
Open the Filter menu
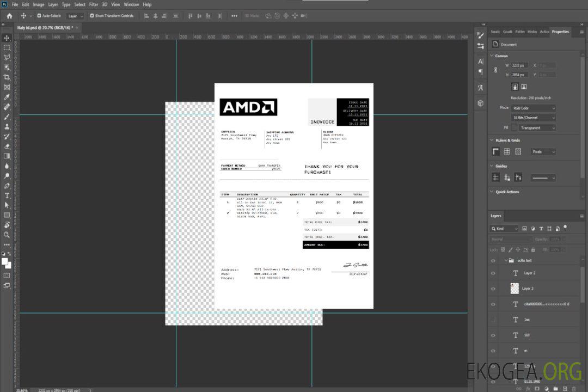(94, 4)
